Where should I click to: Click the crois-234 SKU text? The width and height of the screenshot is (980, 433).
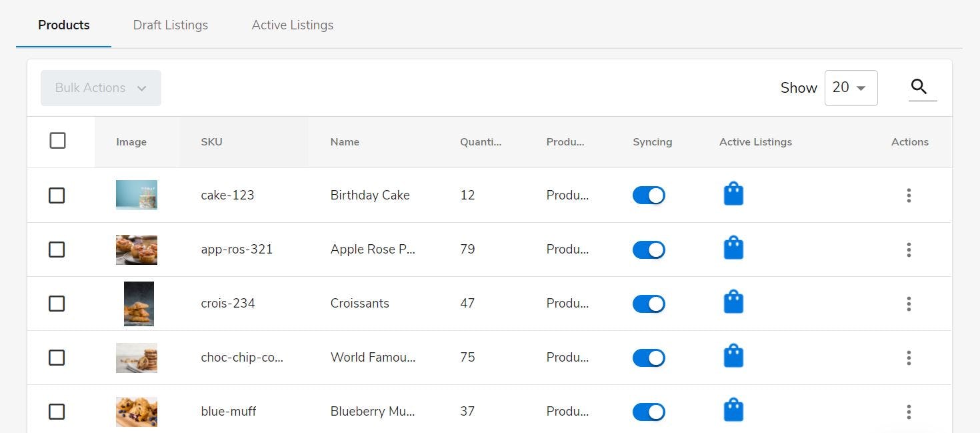(x=228, y=304)
